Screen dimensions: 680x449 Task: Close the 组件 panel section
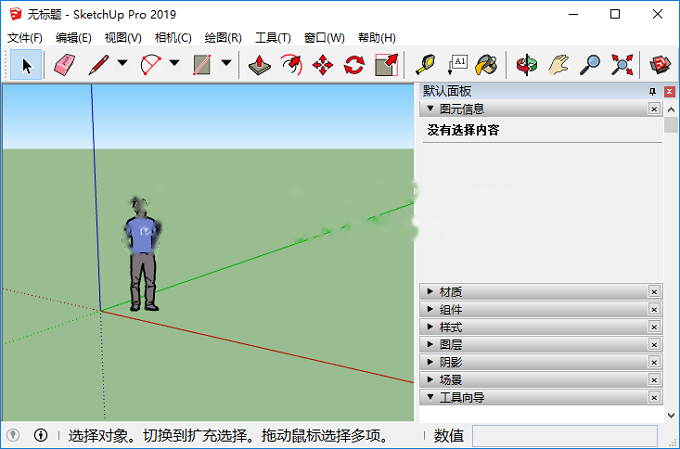click(654, 309)
